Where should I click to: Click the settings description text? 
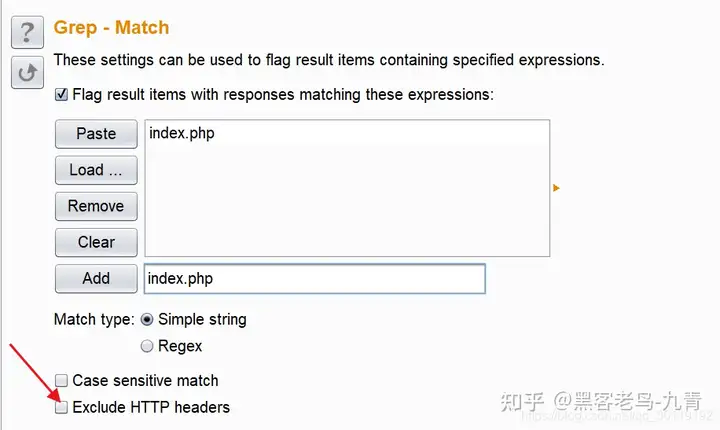[x=328, y=60]
